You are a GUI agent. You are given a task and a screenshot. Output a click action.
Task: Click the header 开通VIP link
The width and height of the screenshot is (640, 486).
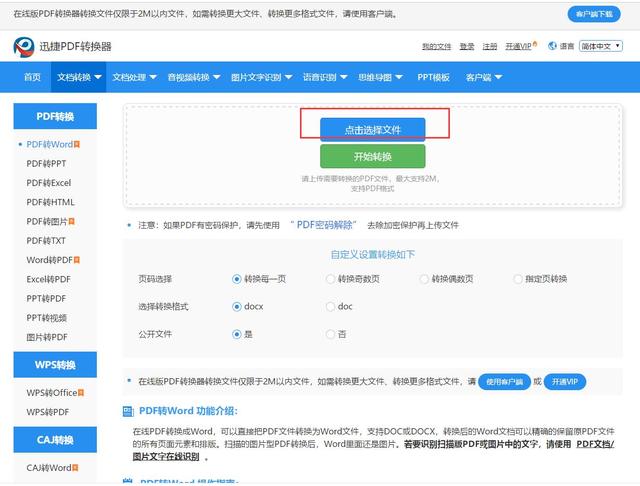[x=520, y=47]
